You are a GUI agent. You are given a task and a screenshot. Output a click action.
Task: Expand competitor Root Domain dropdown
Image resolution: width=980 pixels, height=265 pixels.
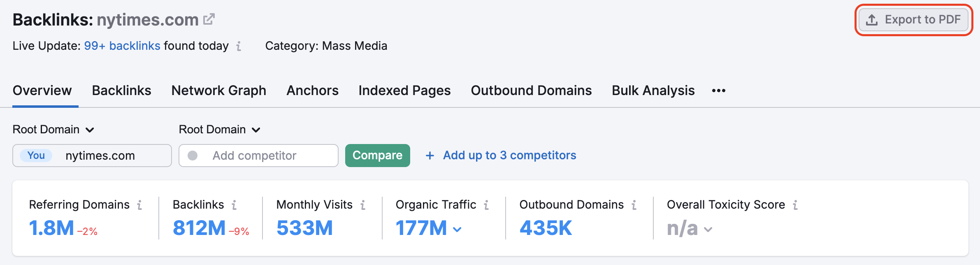(220, 130)
